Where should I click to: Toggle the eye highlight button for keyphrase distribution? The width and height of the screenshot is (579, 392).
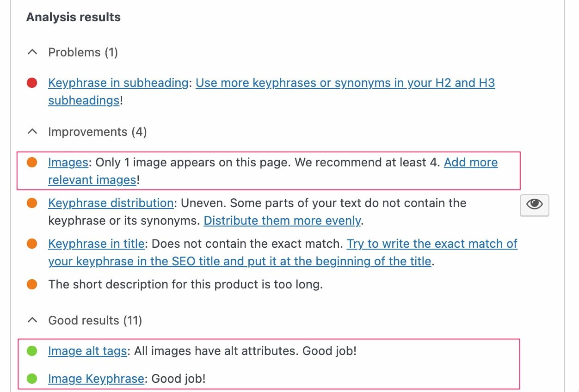[x=534, y=204]
